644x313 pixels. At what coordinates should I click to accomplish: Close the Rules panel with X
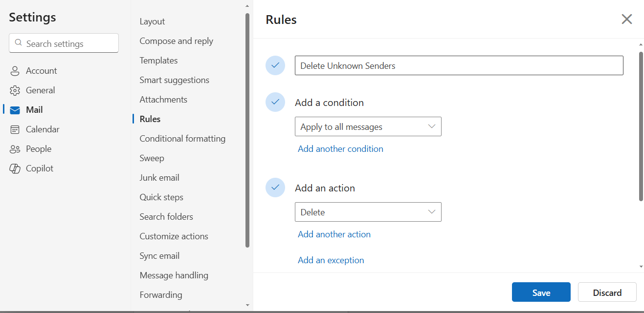tap(626, 19)
